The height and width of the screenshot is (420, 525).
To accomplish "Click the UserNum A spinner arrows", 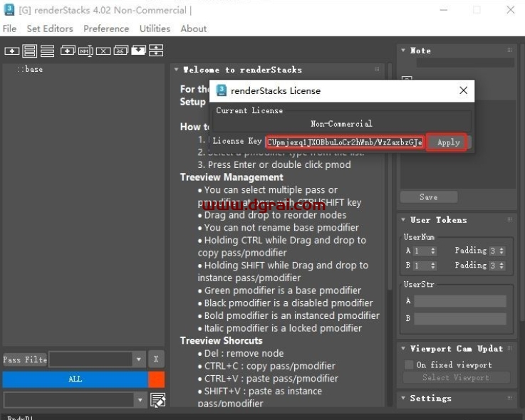I will click(433, 251).
